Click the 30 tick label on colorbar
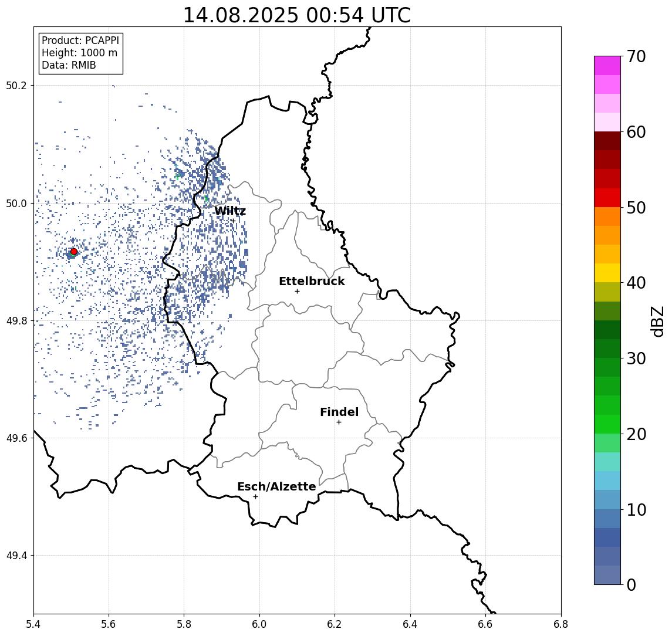The width and height of the screenshot is (672, 636). pyautogui.click(x=636, y=358)
